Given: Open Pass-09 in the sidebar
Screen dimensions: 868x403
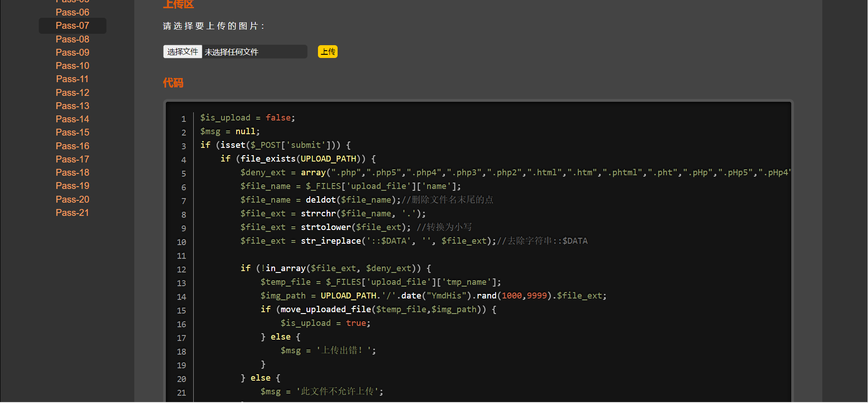Looking at the screenshot, I should (x=72, y=52).
